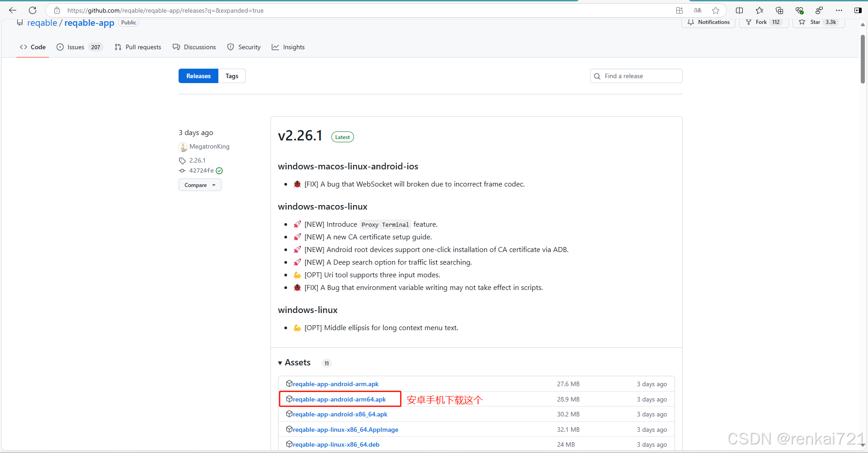Open the 2.26.1 tag link
The height and width of the screenshot is (453, 868).
tap(198, 160)
